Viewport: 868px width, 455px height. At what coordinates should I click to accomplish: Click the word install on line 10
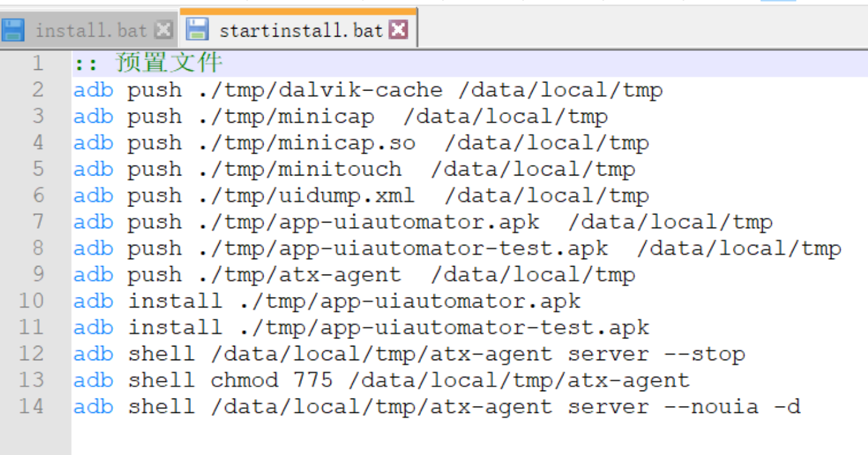click(175, 301)
